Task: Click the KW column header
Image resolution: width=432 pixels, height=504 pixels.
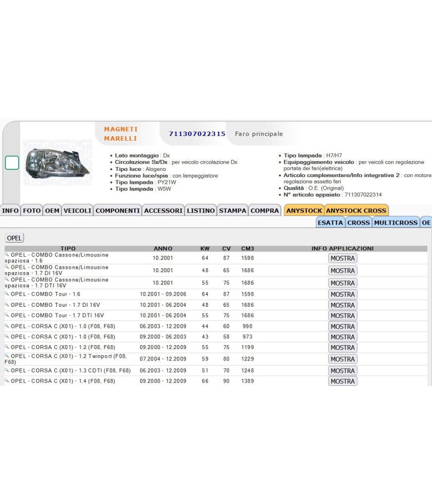Action: pyautogui.click(x=205, y=249)
